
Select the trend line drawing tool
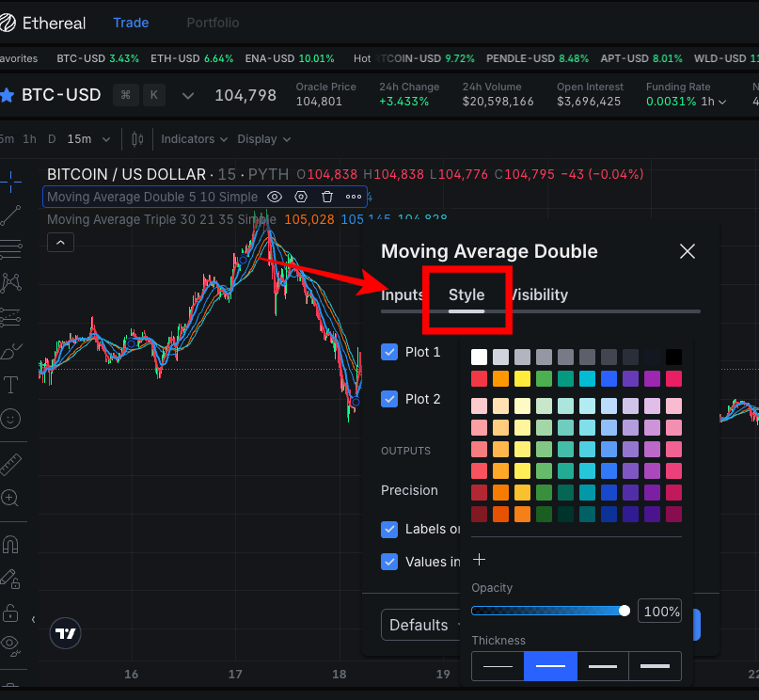[x=10, y=215]
